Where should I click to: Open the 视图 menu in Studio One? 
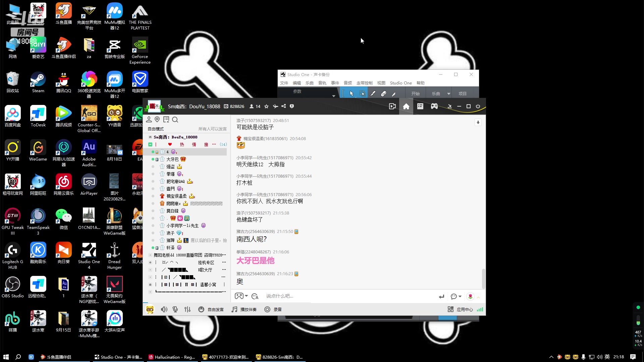381,83
